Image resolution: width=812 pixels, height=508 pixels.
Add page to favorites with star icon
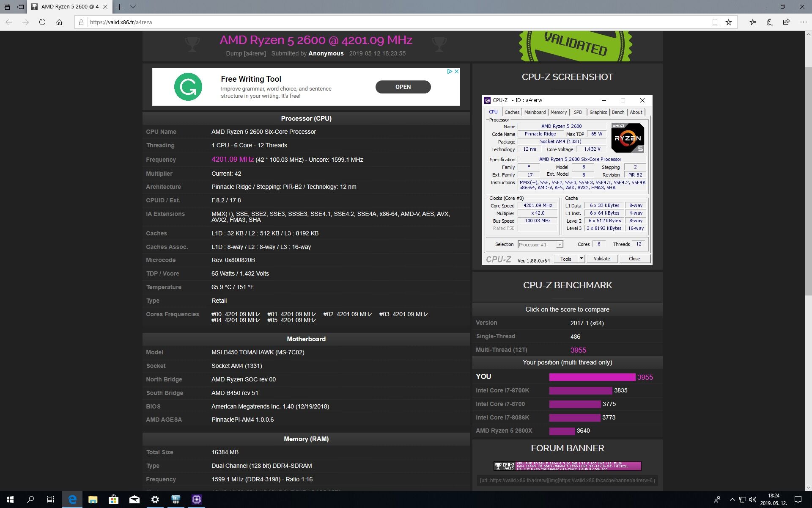[729, 22]
